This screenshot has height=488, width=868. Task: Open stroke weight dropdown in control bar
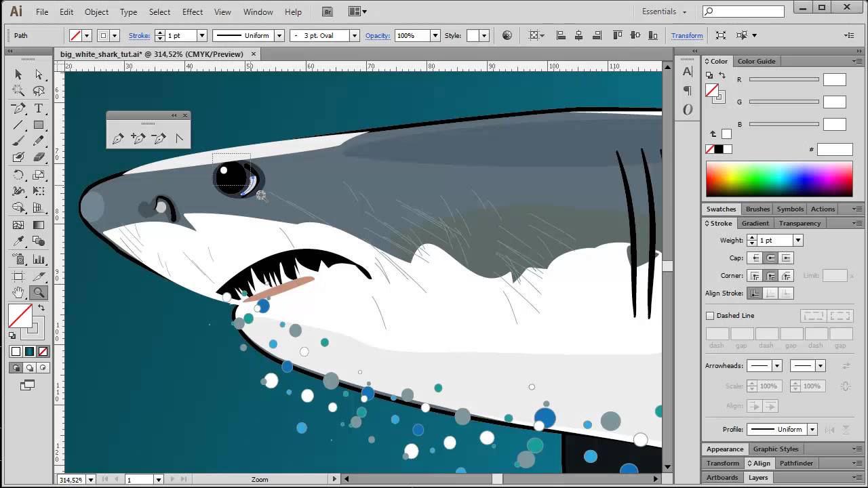tap(201, 35)
